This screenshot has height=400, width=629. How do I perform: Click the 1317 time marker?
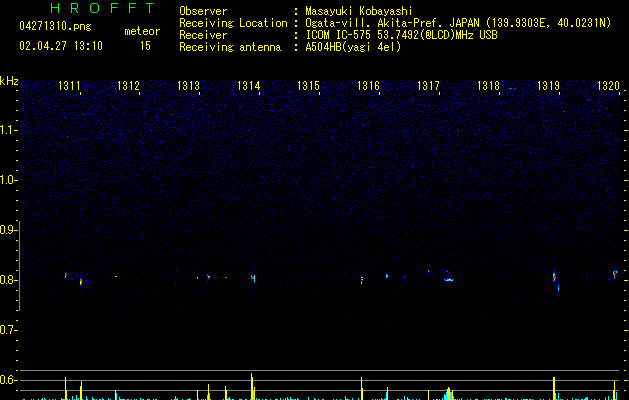point(428,86)
